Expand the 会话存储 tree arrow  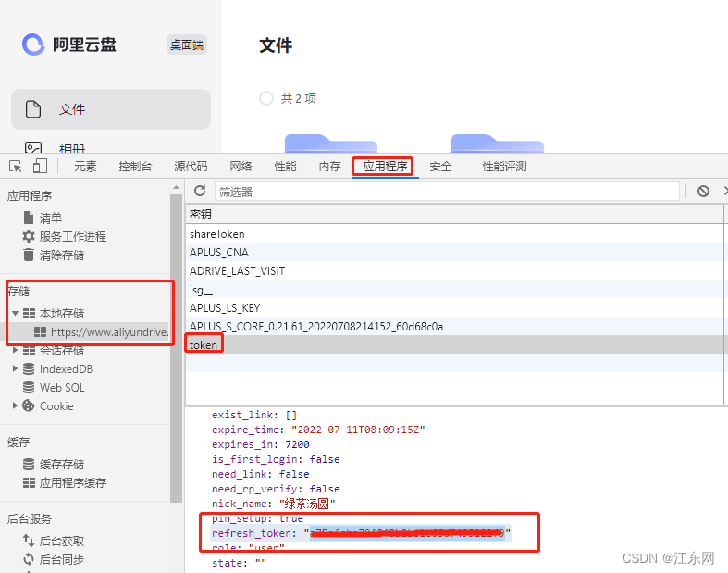[x=16, y=350]
